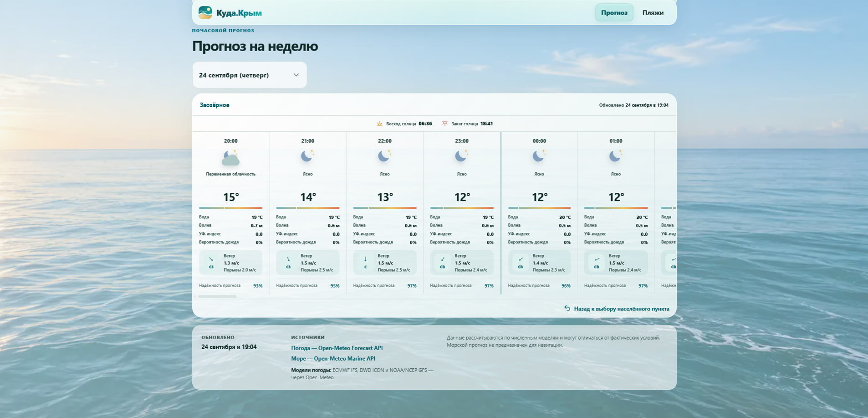The width and height of the screenshot is (868, 418).
Task: Click the sunrise icon beside Восход солнца
Action: (x=380, y=124)
